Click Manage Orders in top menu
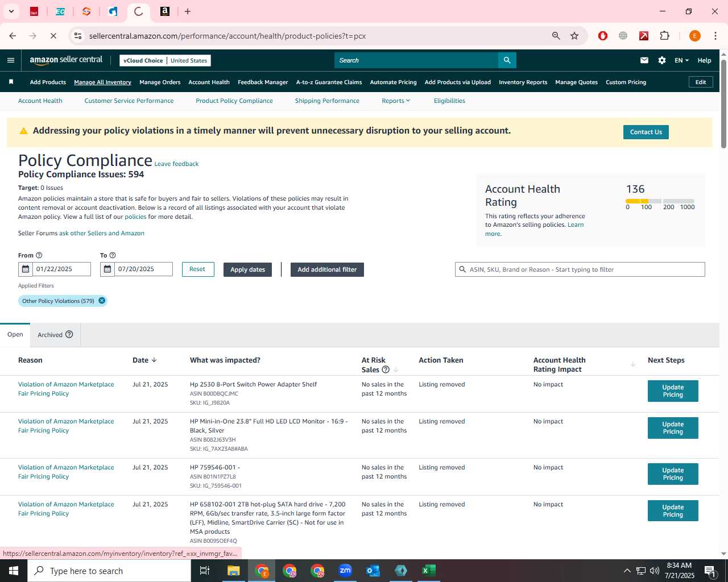Screen dimensions: 728x582 point(160,82)
